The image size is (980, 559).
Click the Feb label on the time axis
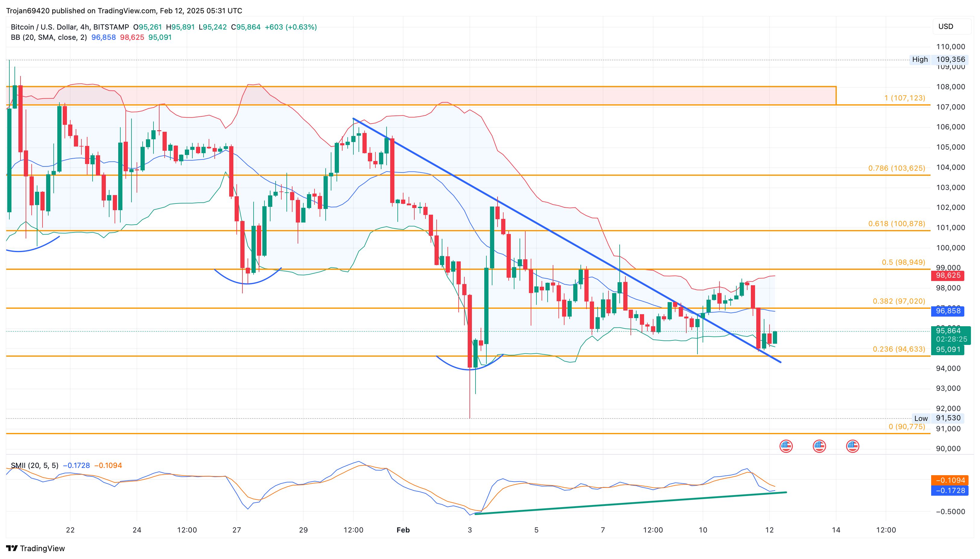point(403,530)
